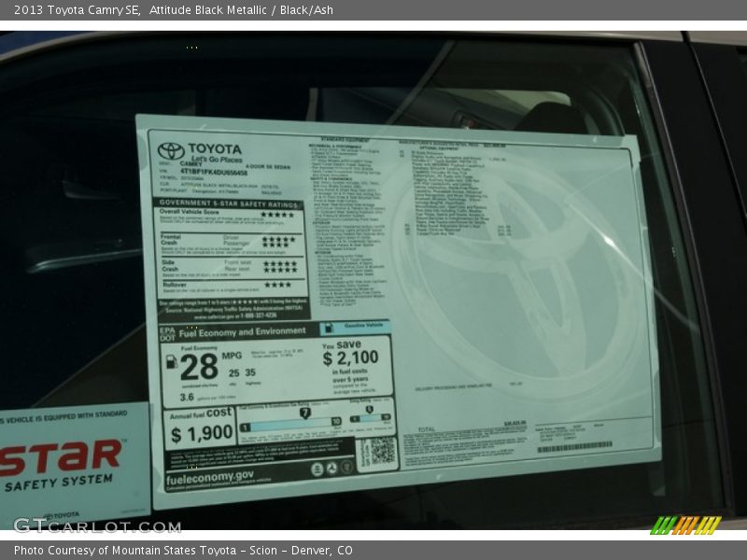Select the Fuel Economy and Environment header
747x560 pixels.
pyautogui.click(x=243, y=331)
